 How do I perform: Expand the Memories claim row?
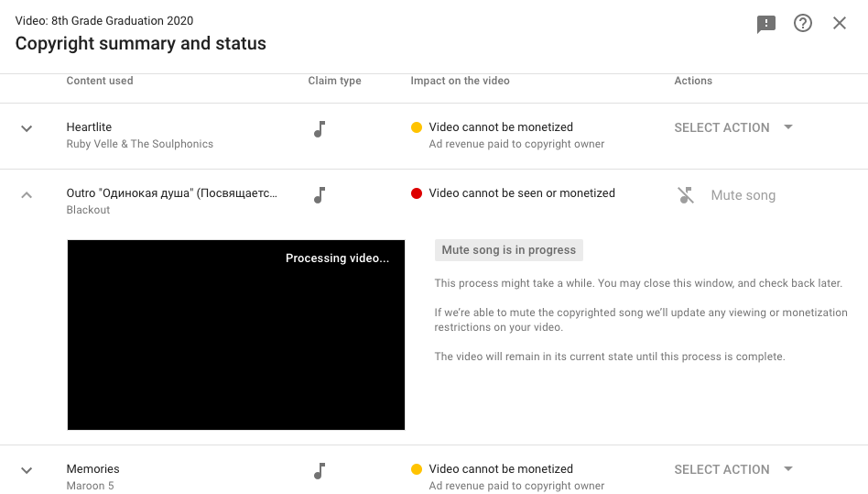coord(27,470)
